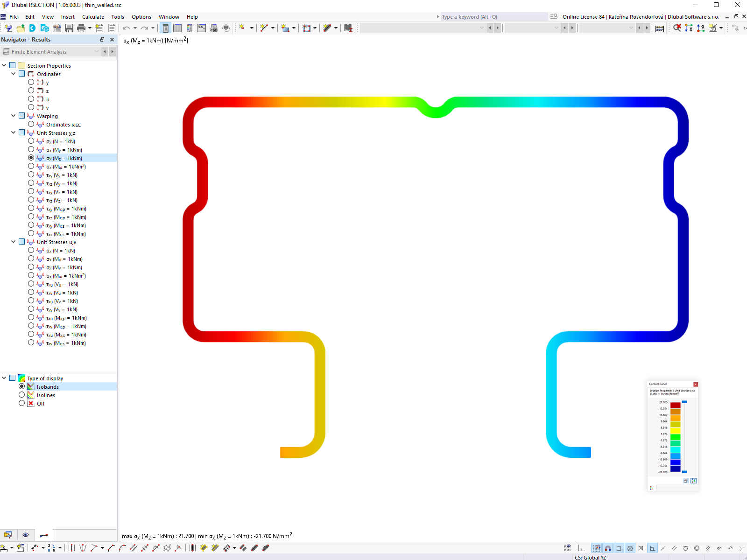Go to the next navigator item arrow
The height and width of the screenshot is (560, 747).
pyautogui.click(x=112, y=51)
